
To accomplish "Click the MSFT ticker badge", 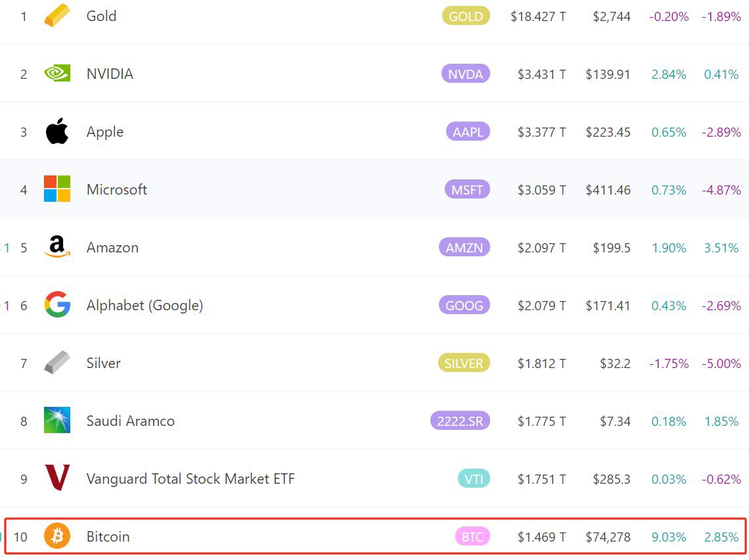I will 467,190.
